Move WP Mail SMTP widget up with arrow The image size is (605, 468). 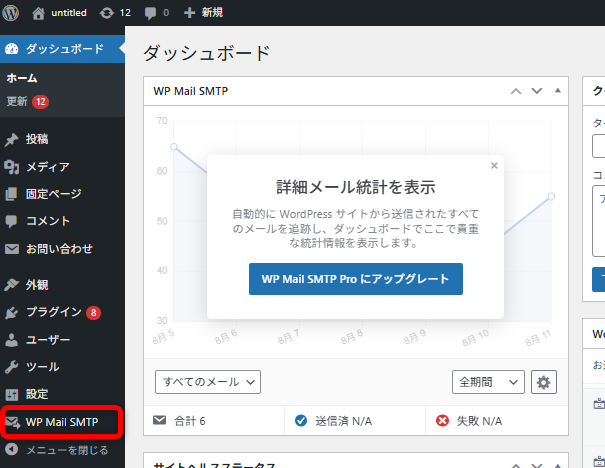click(x=516, y=91)
